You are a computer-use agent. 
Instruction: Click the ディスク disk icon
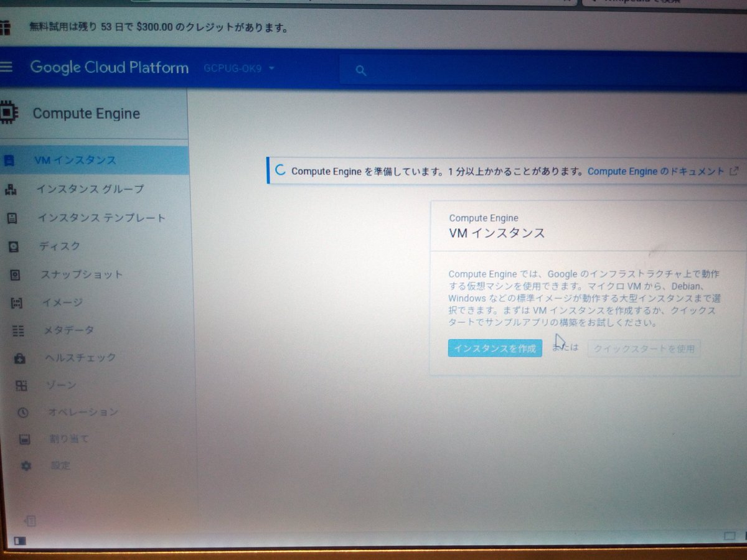[14, 246]
